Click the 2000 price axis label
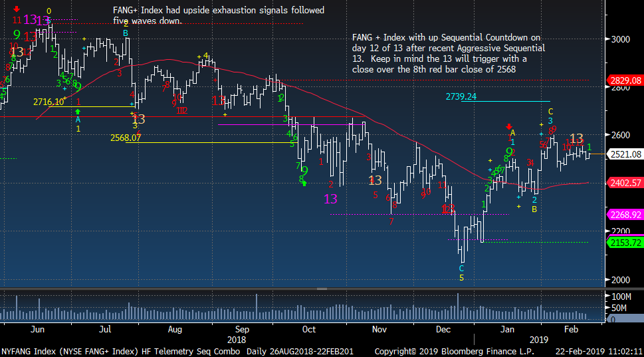The image size is (644, 357). 621,280
